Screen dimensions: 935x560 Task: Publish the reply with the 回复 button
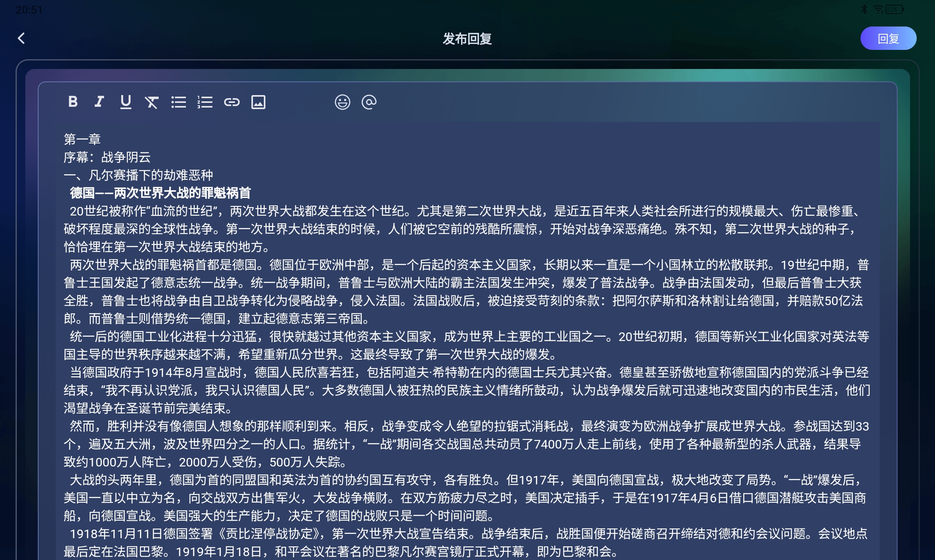pos(889,38)
